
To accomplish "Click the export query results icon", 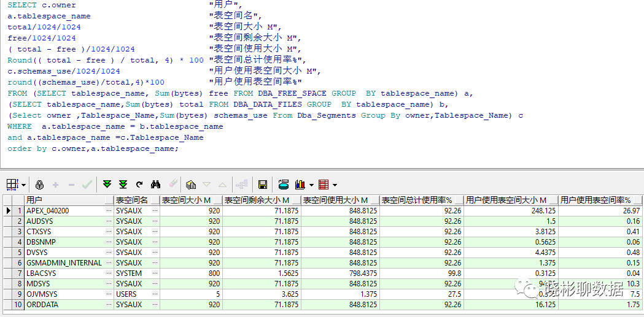I will 190,185.
